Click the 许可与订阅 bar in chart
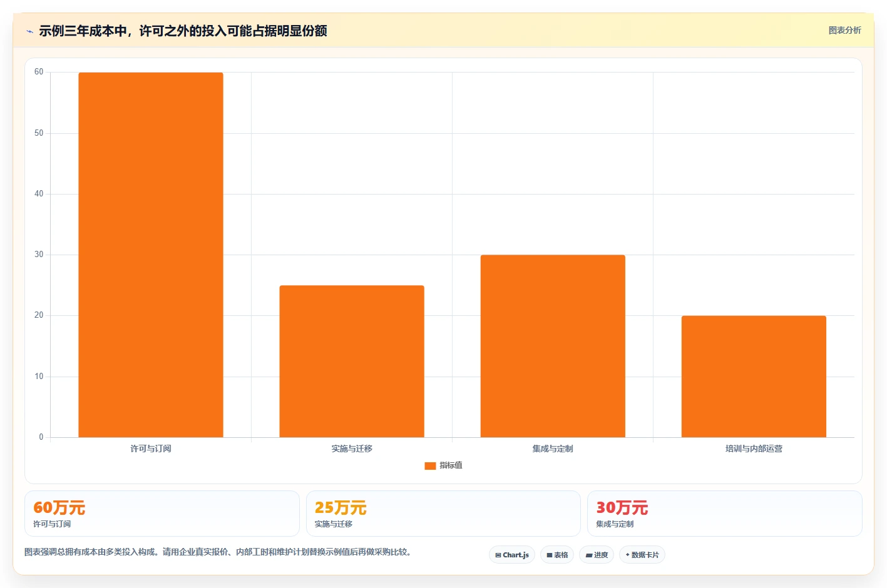 coord(151,255)
